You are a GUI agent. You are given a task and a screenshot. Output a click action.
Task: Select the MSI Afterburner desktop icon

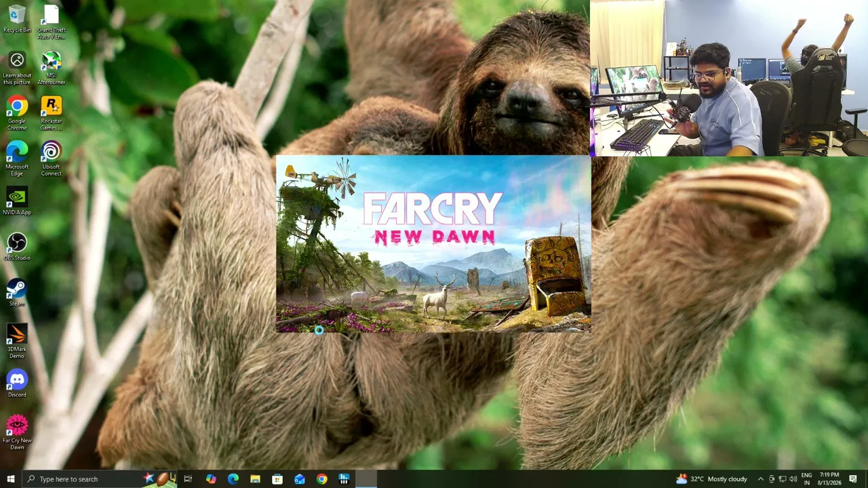pos(52,68)
